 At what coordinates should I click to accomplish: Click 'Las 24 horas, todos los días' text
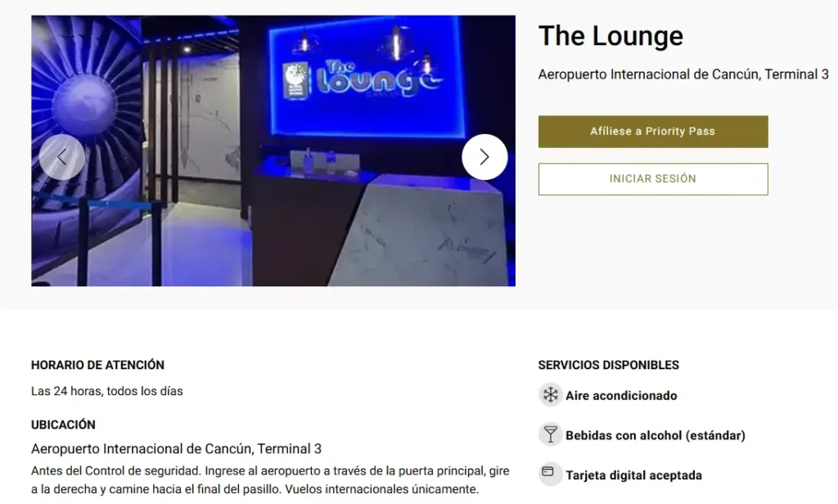point(107,391)
